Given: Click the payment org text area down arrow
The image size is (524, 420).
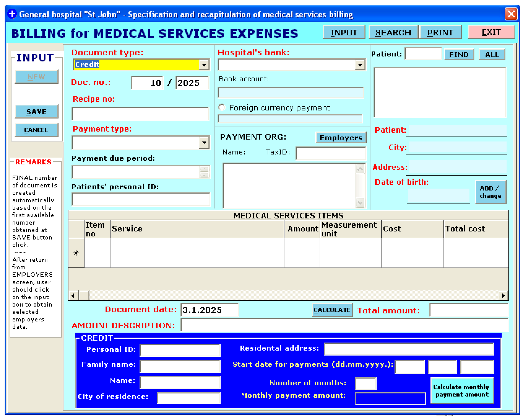Looking at the screenshot, I should [360, 202].
